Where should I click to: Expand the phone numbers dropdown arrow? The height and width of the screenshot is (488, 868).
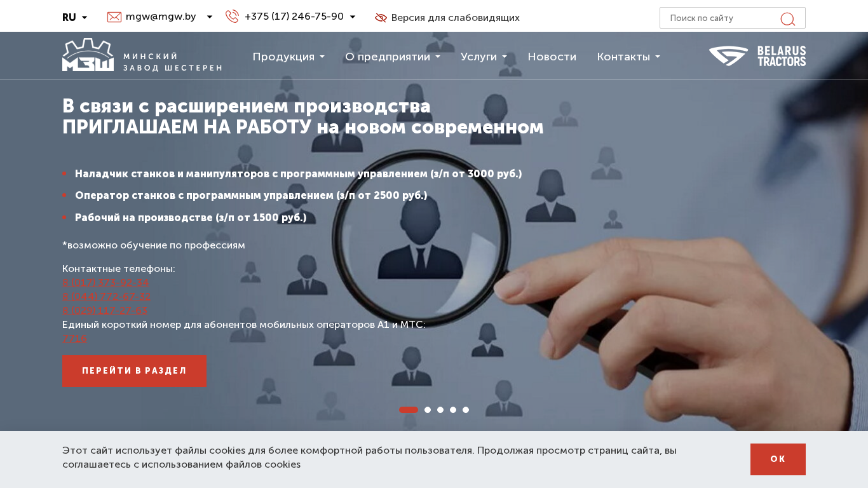(353, 17)
